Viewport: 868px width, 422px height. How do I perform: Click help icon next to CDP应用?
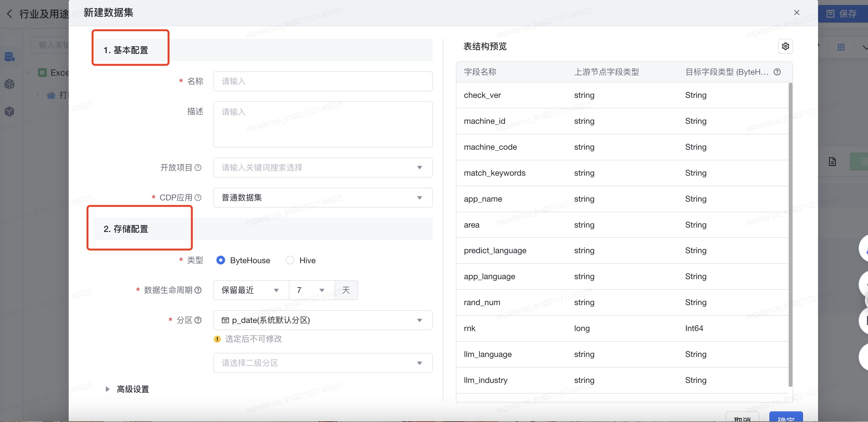coord(198,198)
